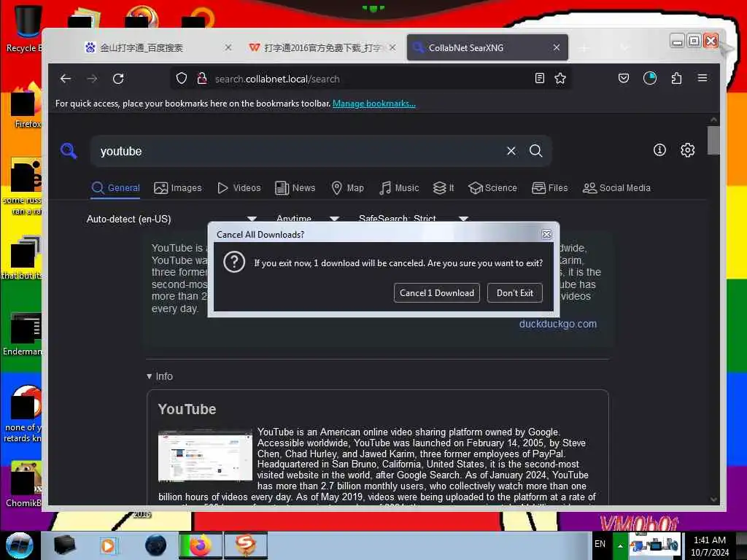Screen dimensions: 747x560
Task: Open the media player taskbar icon
Action: click(108, 545)
